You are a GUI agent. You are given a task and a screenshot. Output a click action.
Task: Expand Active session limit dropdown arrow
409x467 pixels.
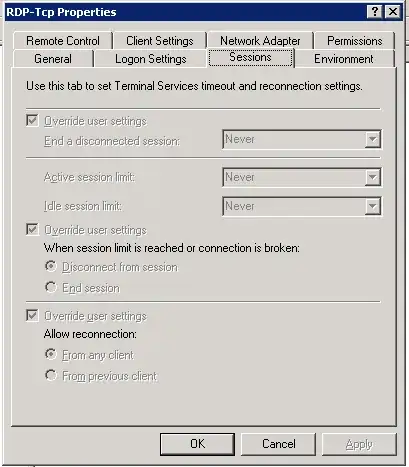(373, 177)
